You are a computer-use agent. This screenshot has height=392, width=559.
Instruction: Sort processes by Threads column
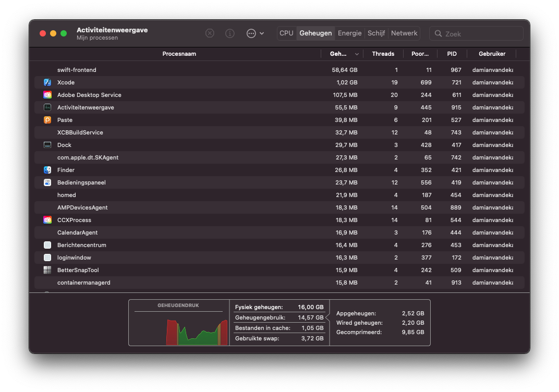coord(383,54)
